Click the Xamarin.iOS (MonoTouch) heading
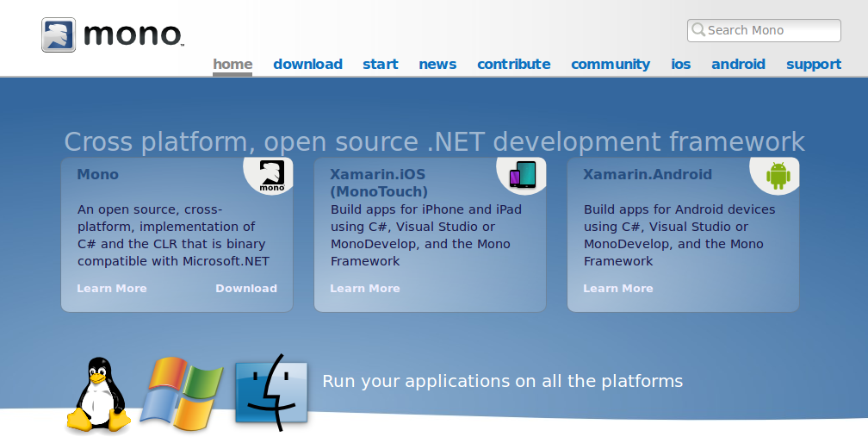 click(x=379, y=183)
